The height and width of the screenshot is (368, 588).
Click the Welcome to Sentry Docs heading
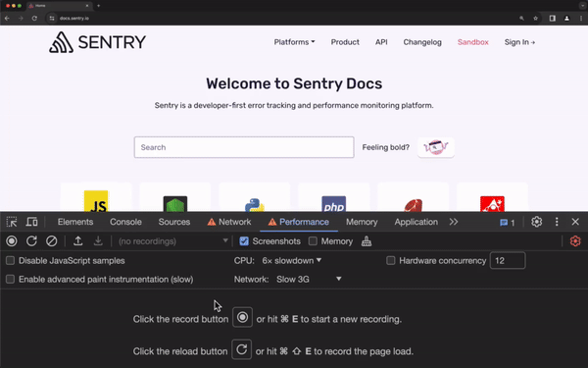pyautogui.click(x=294, y=83)
